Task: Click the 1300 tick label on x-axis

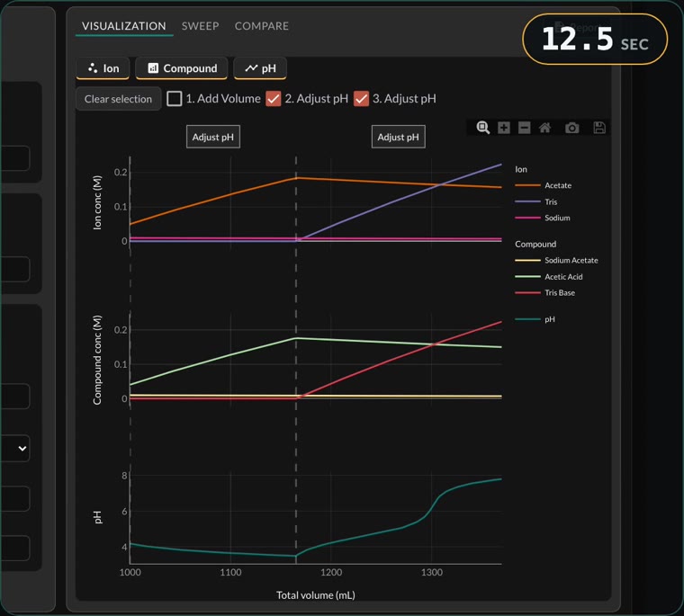Action: point(432,573)
